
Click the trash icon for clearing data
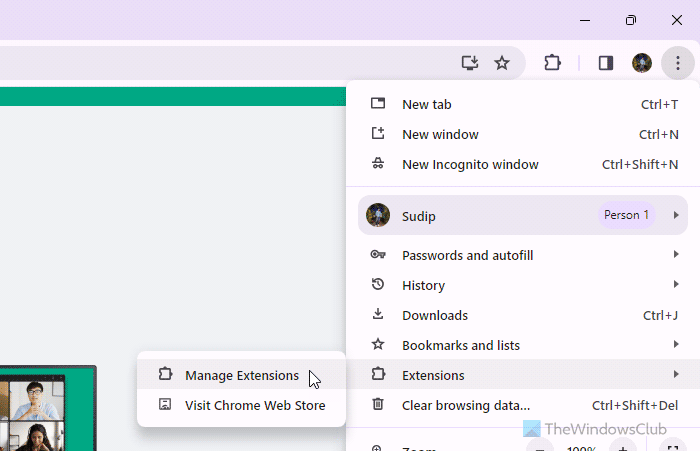(x=378, y=404)
